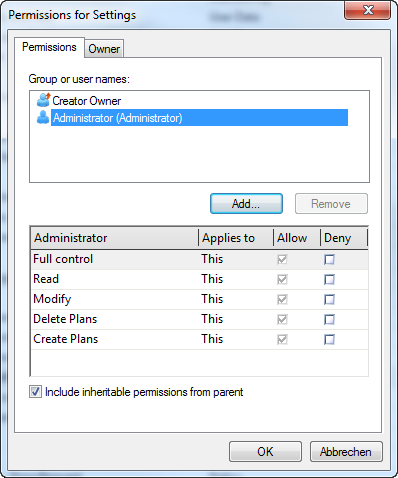Screen dimensions: 398x478
Task: Tick Deny checkbox for Delete Plans
Action: coord(329,319)
